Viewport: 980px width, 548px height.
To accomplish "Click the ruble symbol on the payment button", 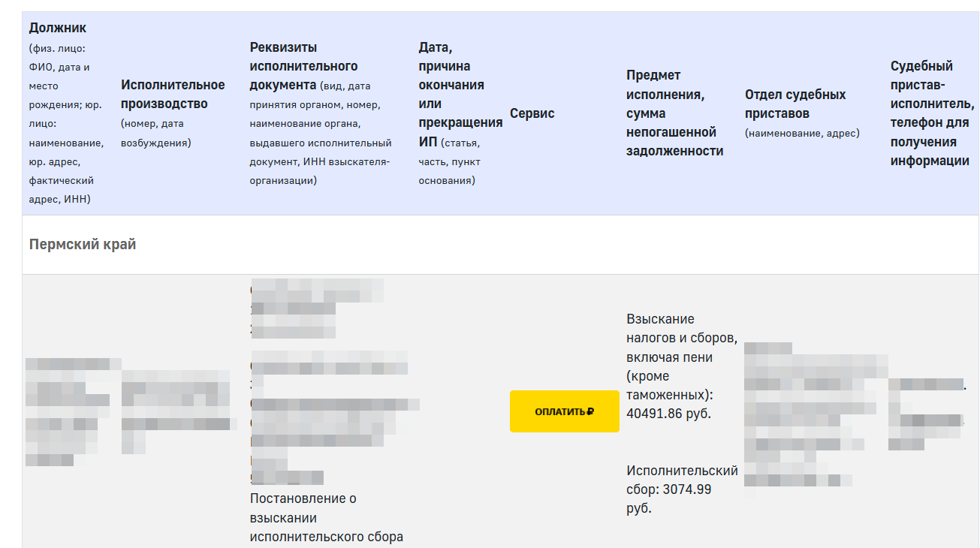I will point(589,411).
